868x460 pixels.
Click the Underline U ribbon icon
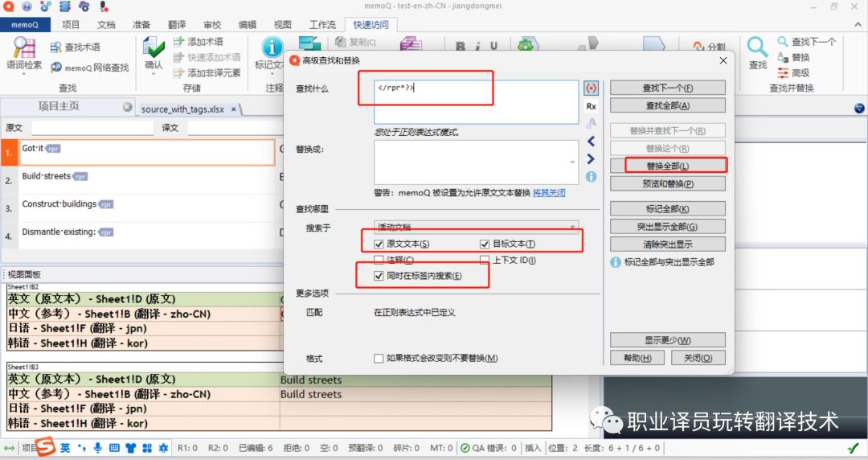tap(493, 46)
